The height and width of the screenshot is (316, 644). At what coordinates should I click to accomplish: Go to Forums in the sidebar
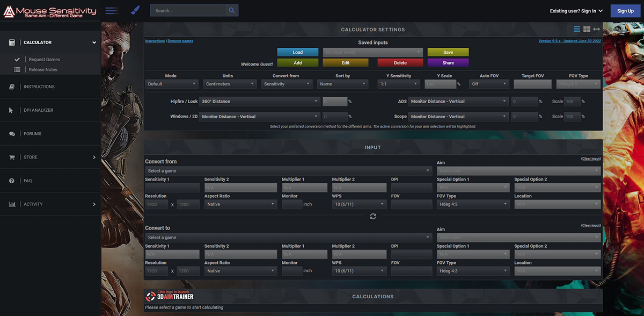32,134
